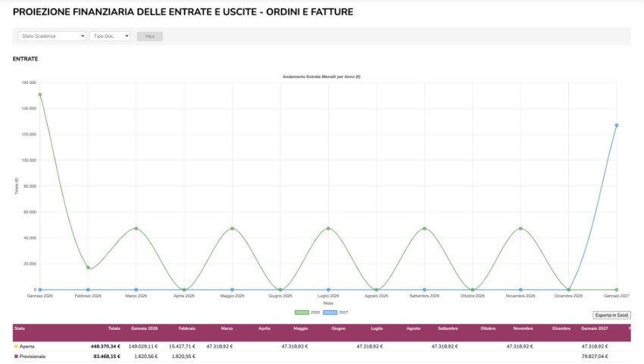Click Previsionale Gennaio 2027 value 79.827,04 €

coord(596,356)
